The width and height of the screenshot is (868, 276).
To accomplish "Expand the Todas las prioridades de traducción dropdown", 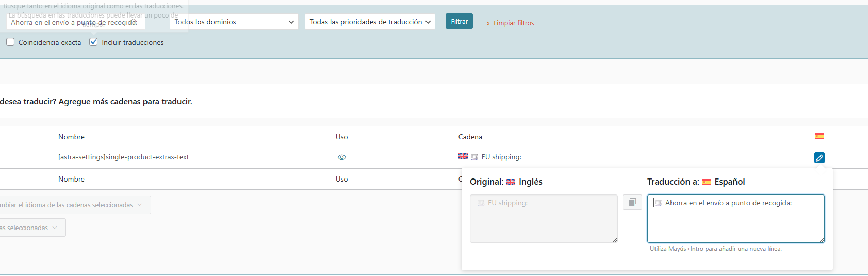I will click(370, 22).
